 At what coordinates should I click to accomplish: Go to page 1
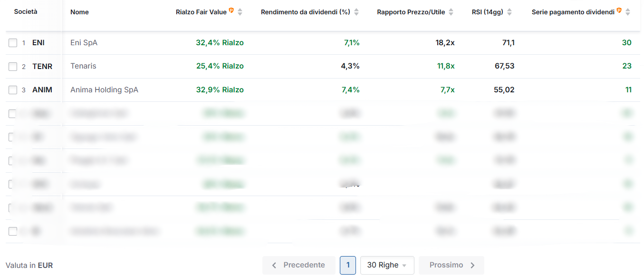click(348, 265)
